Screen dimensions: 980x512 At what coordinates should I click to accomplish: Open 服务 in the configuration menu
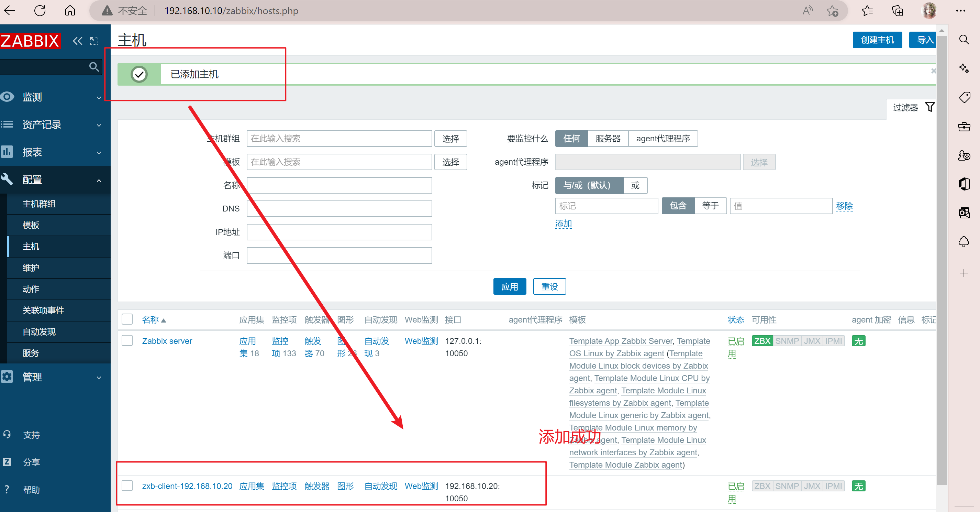pyautogui.click(x=59, y=353)
